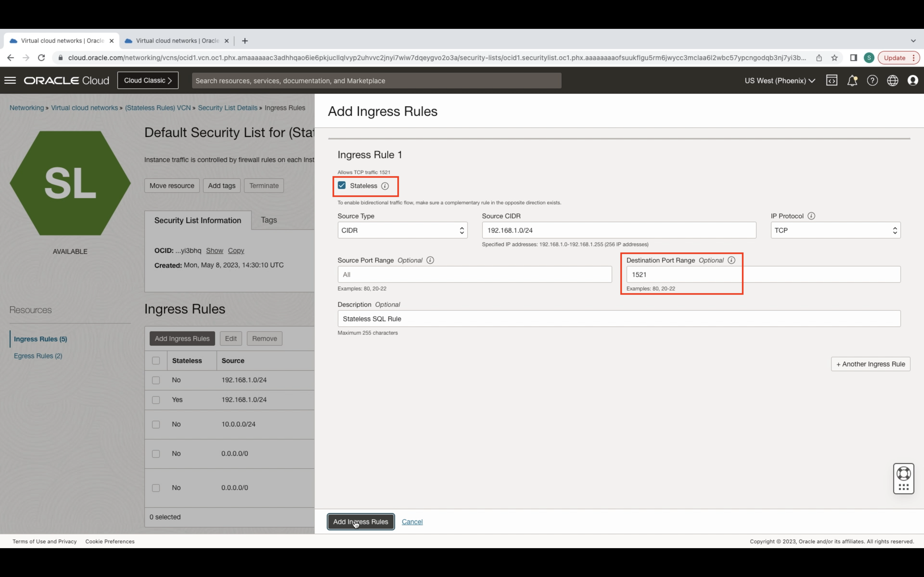This screenshot has height=577, width=924.
Task: Expand the US West (Phoenix) region selector
Action: point(780,80)
